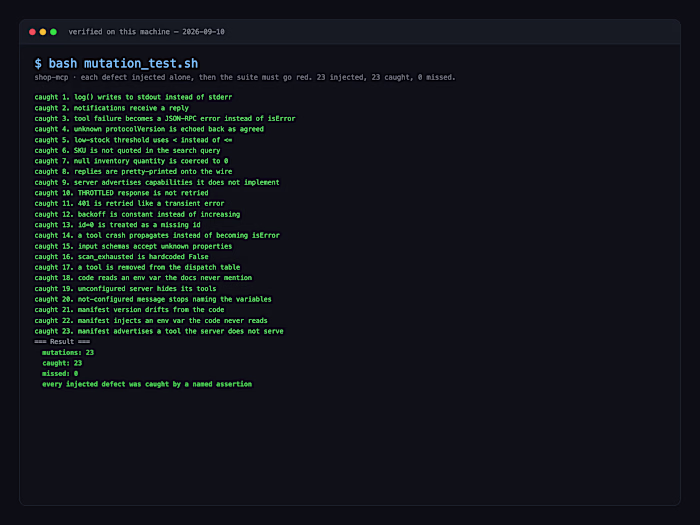Select line 'caught 3. tool failure becomes a JSON-RPC error'

pyautogui.click(x=165, y=118)
